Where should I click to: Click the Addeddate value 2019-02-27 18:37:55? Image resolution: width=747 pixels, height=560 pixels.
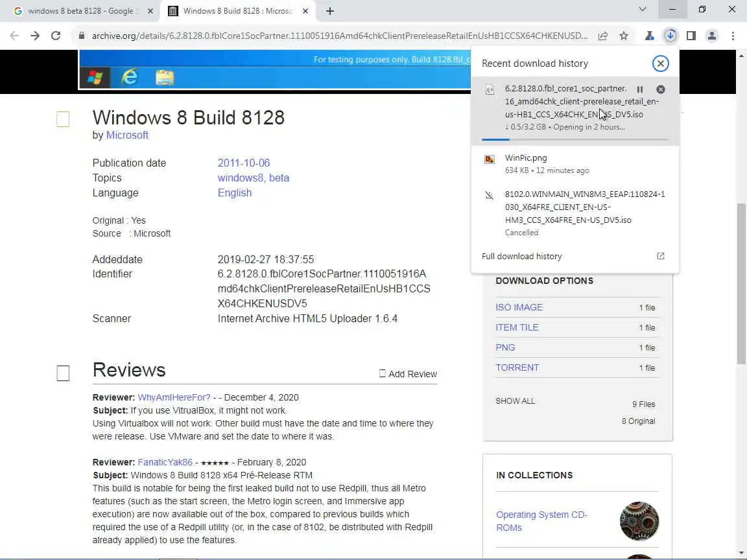click(266, 259)
